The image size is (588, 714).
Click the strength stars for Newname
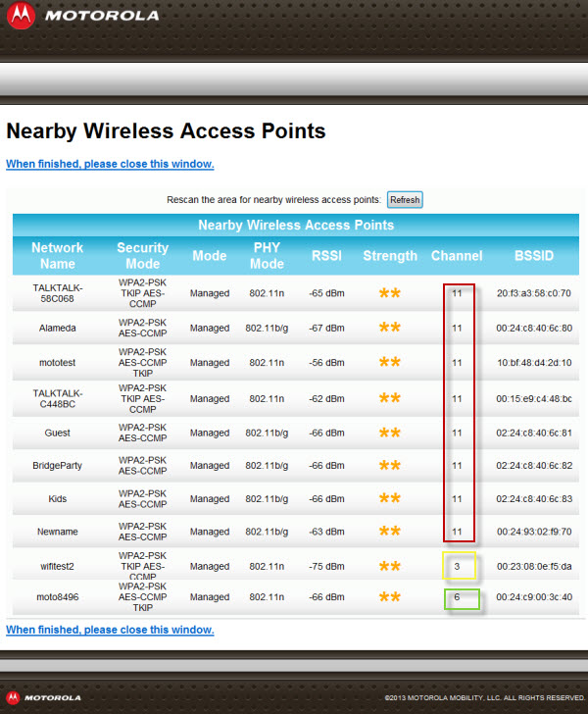pyautogui.click(x=389, y=533)
